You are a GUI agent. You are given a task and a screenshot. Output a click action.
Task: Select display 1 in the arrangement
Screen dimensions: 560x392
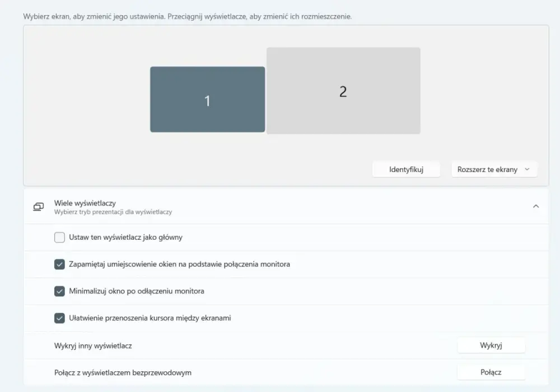coord(208,99)
